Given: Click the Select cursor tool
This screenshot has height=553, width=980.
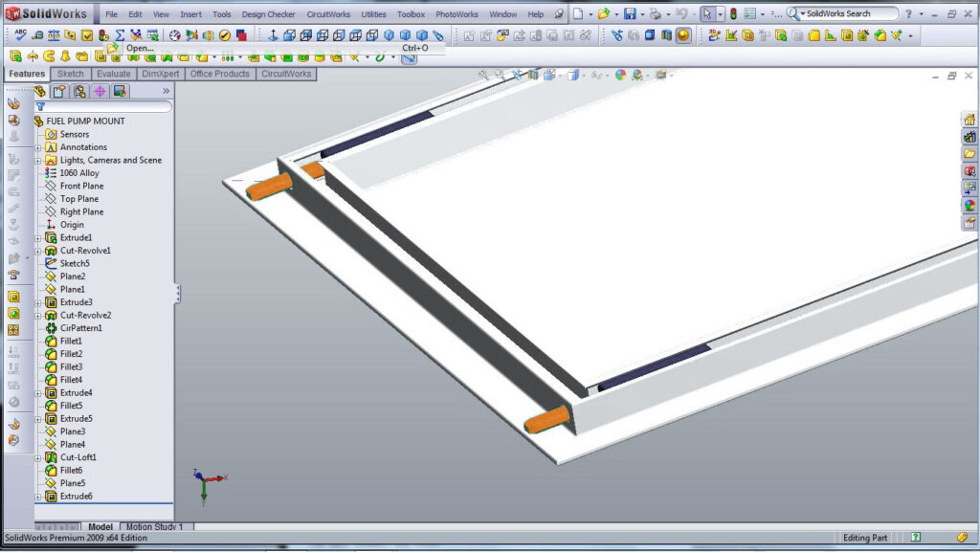Looking at the screenshot, I should click(x=707, y=13).
